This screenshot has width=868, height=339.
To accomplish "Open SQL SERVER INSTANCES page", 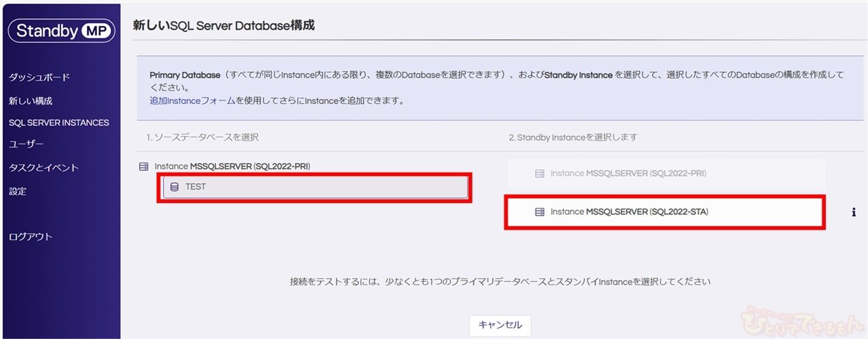I will pyautogui.click(x=58, y=123).
